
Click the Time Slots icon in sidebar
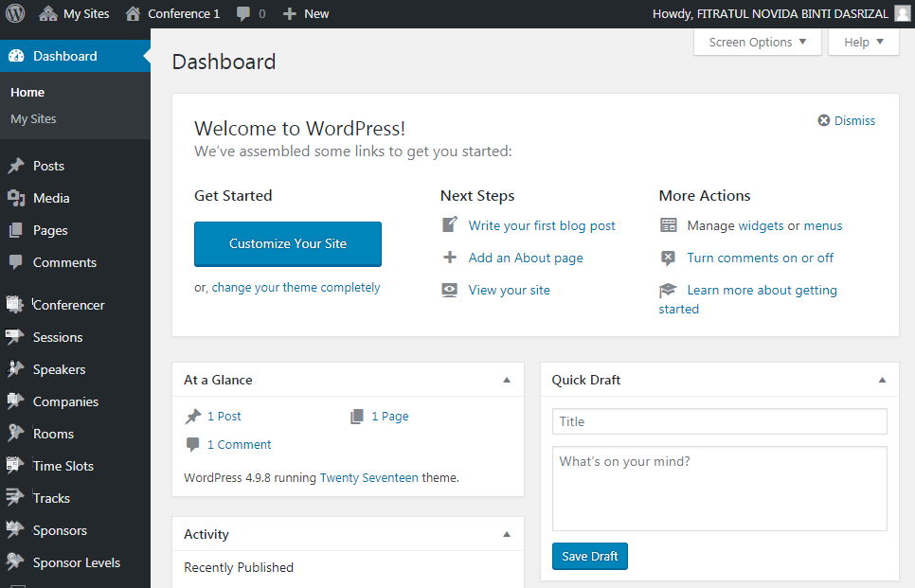coord(15,466)
